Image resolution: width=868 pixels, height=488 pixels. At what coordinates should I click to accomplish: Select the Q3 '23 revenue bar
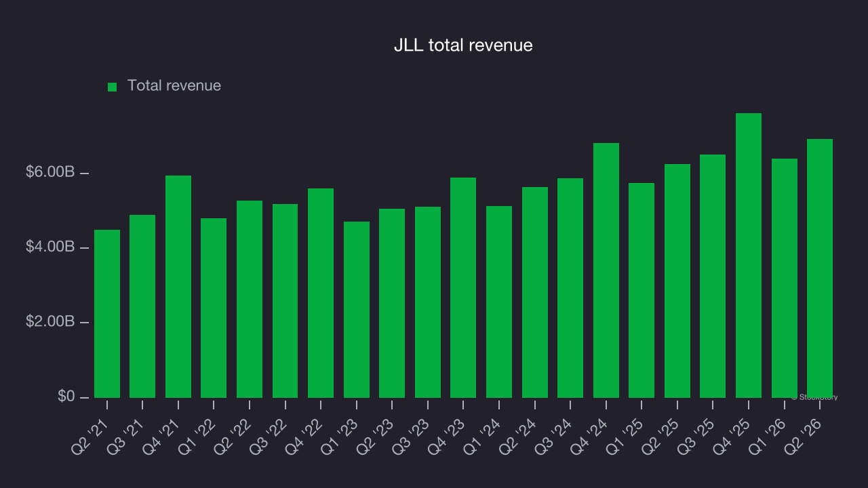click(428, 302)
